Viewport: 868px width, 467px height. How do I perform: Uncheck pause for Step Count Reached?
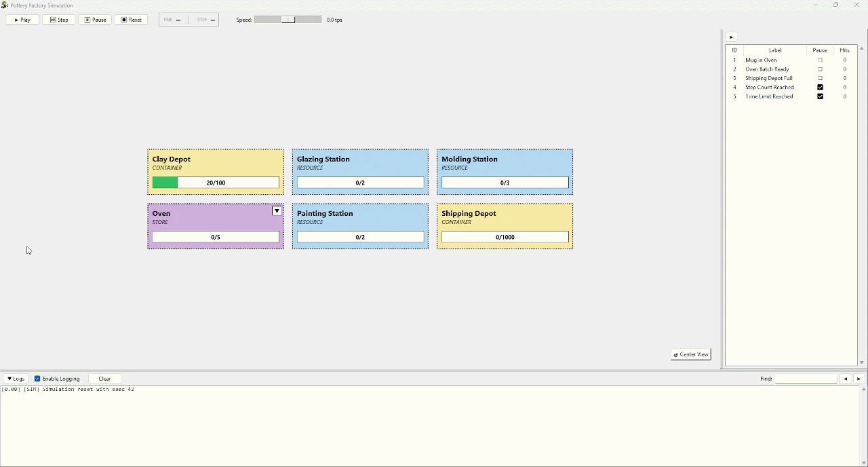pyautogui.click(x=821, y=88)
